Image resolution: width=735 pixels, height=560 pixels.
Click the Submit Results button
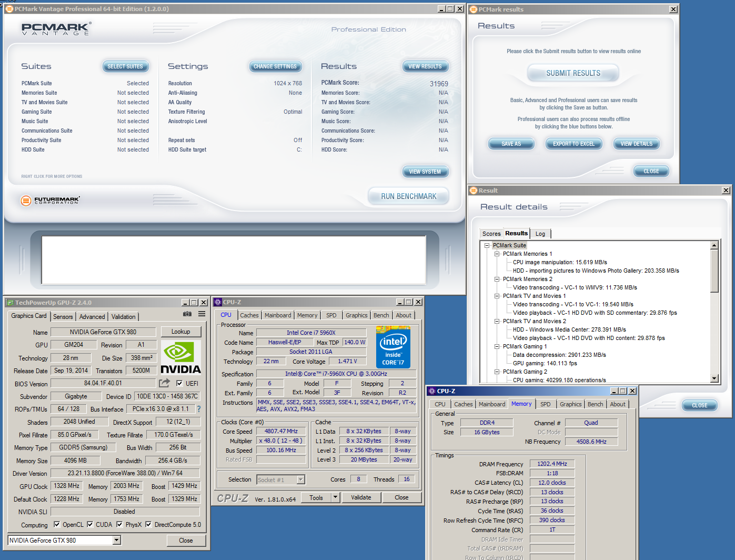[x=573, y=73]
